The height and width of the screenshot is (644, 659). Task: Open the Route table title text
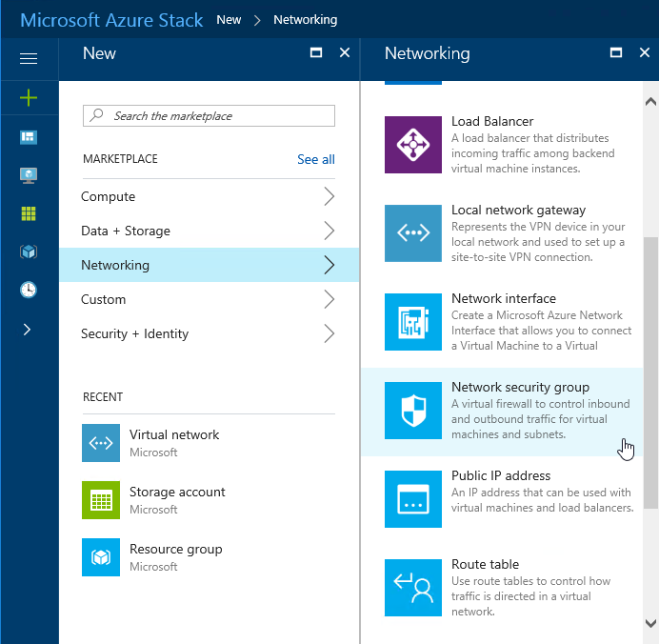click(x=485, y=564)
